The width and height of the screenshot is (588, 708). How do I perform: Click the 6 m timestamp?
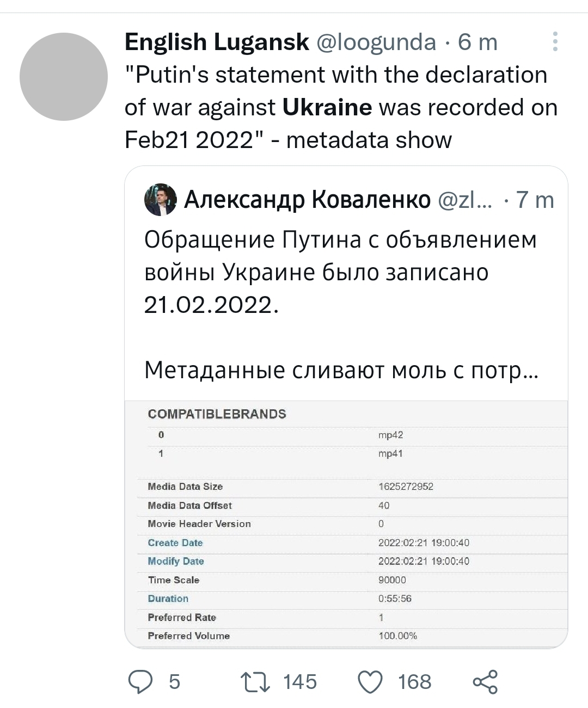point(477,42)
